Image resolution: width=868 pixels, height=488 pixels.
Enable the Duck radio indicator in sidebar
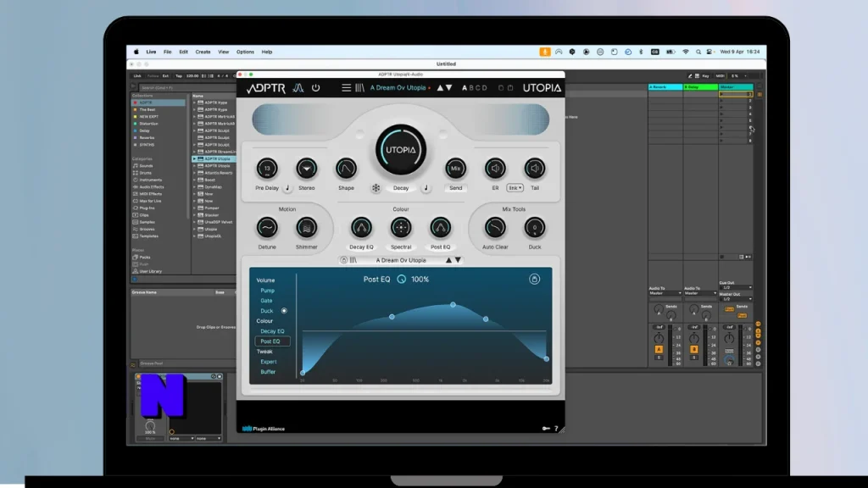[284, 311]
